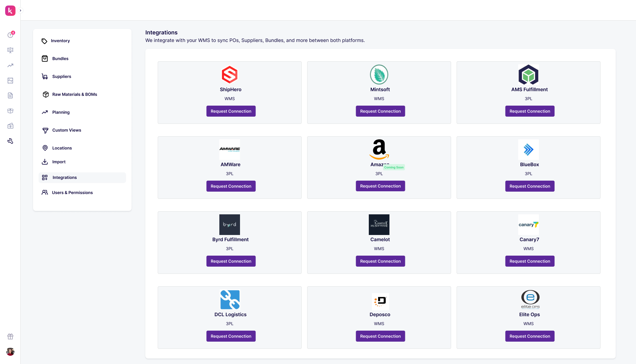
Task: Open the document icon in the rail
Action: tap(10, 96)
